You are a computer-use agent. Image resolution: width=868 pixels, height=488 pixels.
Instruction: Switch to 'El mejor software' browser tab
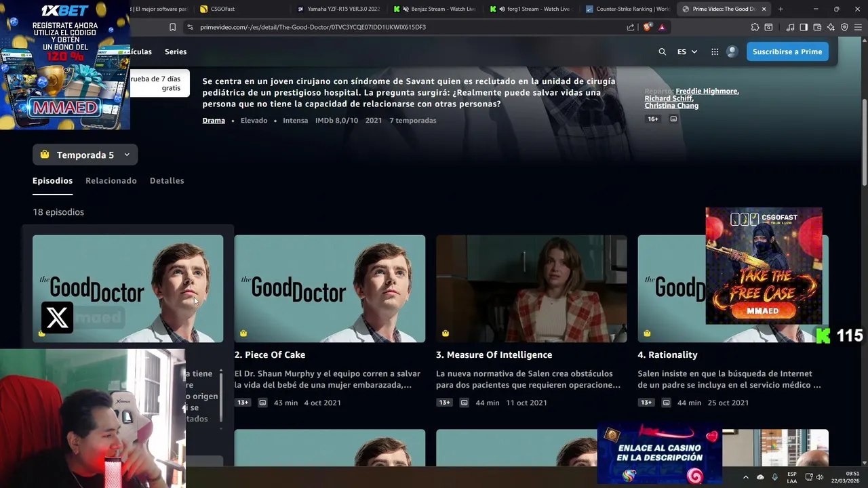pyautogui.click(x=161, y=9)
